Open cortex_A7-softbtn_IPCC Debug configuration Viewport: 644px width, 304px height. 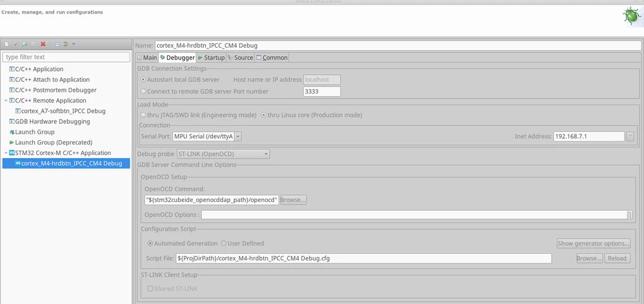point(61,111)
